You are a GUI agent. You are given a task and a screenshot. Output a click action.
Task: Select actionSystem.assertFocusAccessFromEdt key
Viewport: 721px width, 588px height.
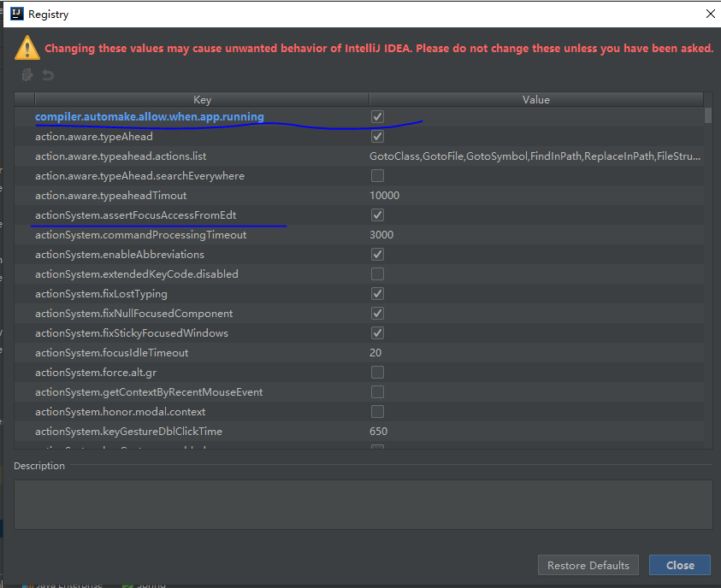136,215
